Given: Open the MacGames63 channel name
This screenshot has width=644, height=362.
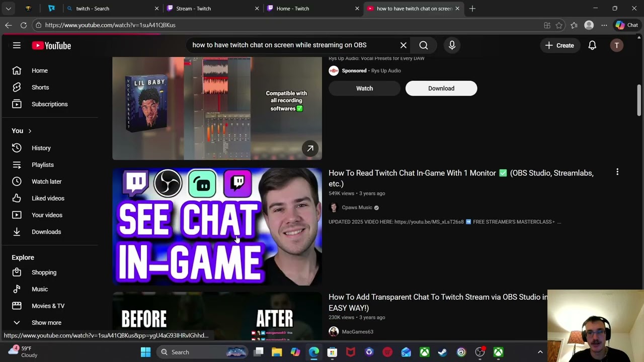Looking at the screenshot, I should [357, 332].
